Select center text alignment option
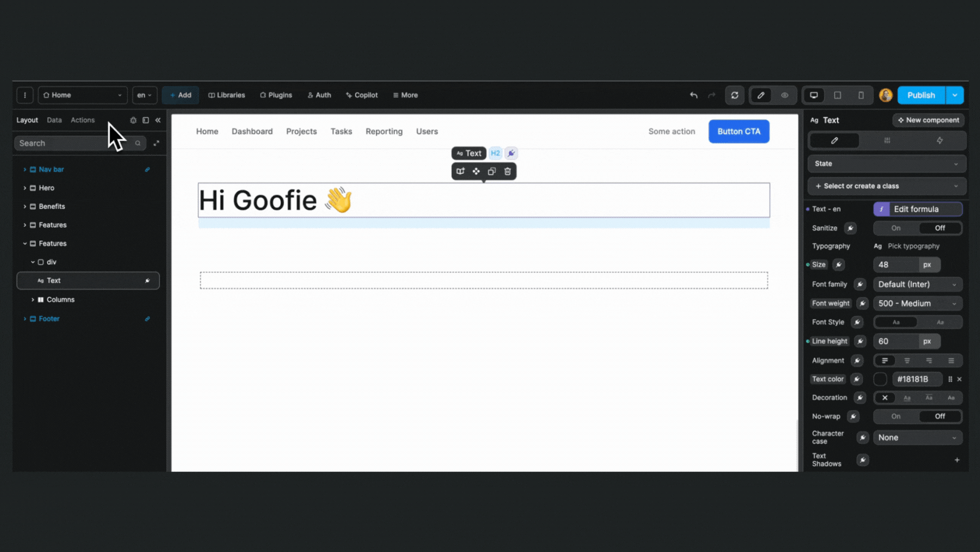Image resolution: width=980 pixels, height=552 pixels. pos(906,361)
